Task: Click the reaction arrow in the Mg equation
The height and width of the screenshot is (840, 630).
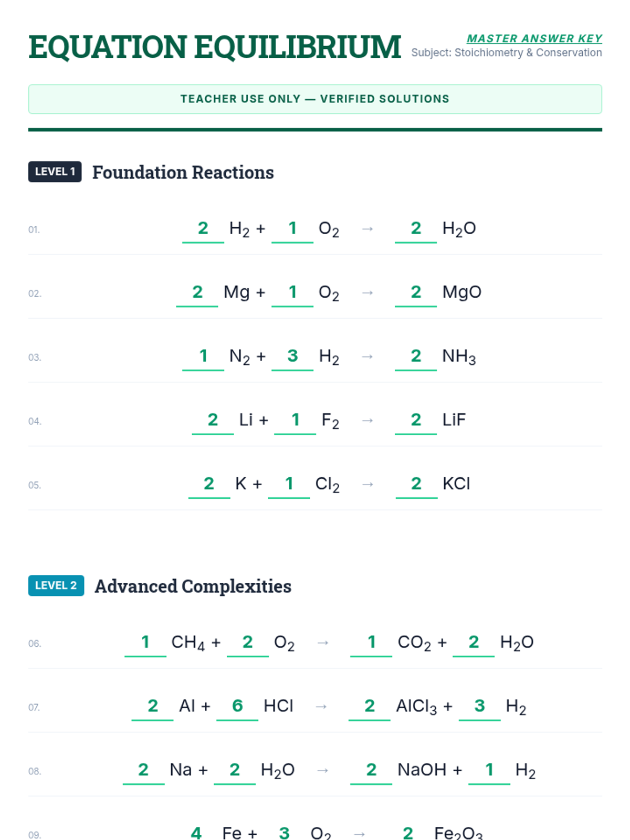Action: [367, 292]
